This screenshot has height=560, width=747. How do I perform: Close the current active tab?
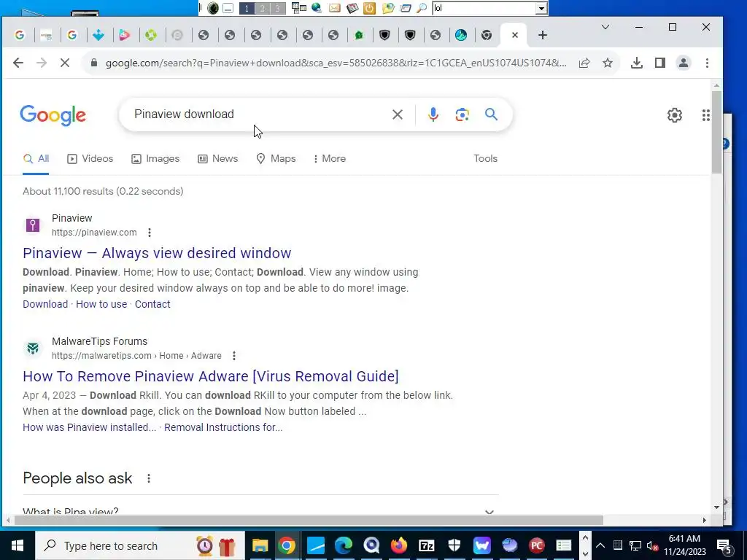tap(514, 35)
